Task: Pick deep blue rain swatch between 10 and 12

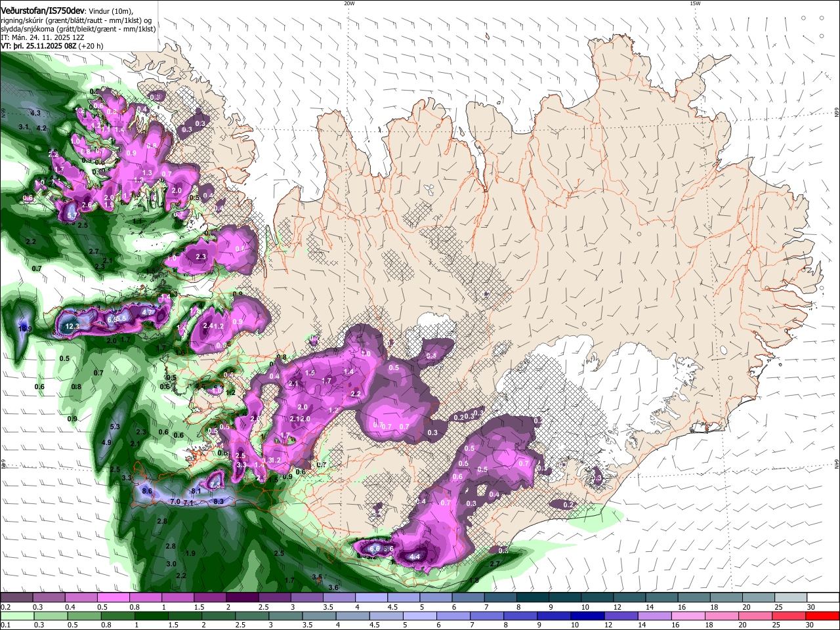Action: point(587,616)
